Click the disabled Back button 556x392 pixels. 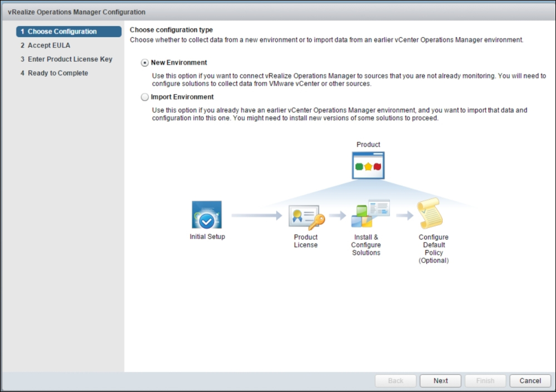point(395,381)
